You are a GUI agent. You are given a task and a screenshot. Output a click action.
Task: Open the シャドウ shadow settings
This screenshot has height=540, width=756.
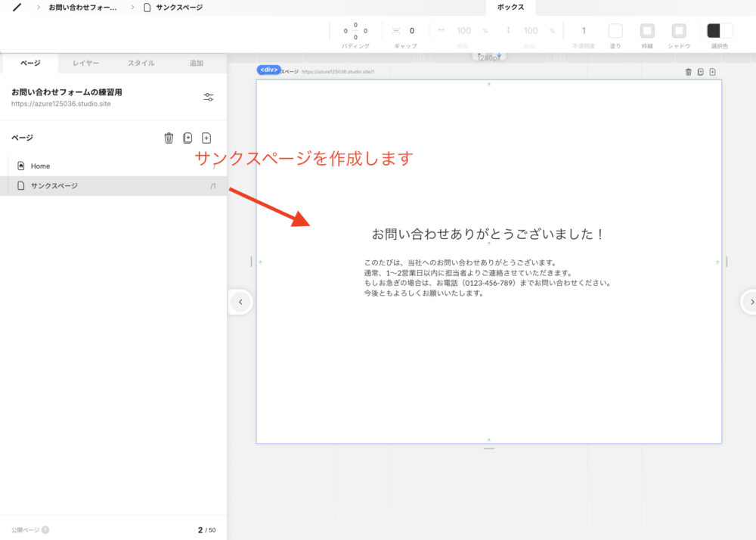(679, 31)
